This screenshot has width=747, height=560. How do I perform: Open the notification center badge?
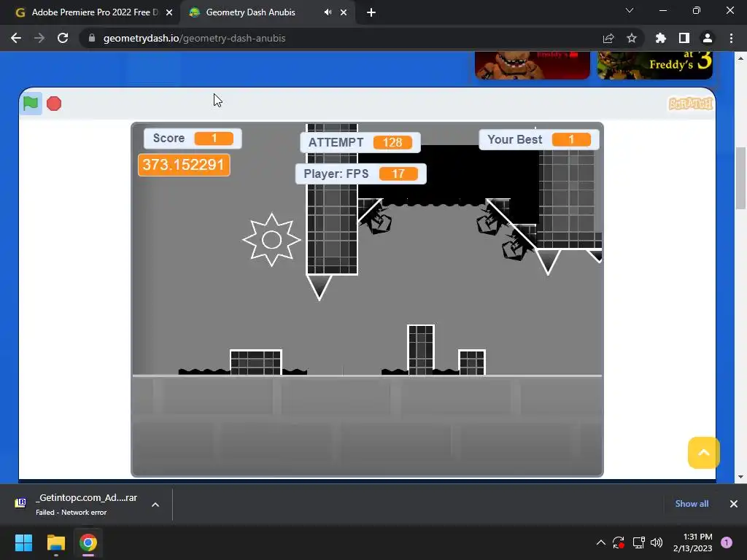[x=727, y=542]
